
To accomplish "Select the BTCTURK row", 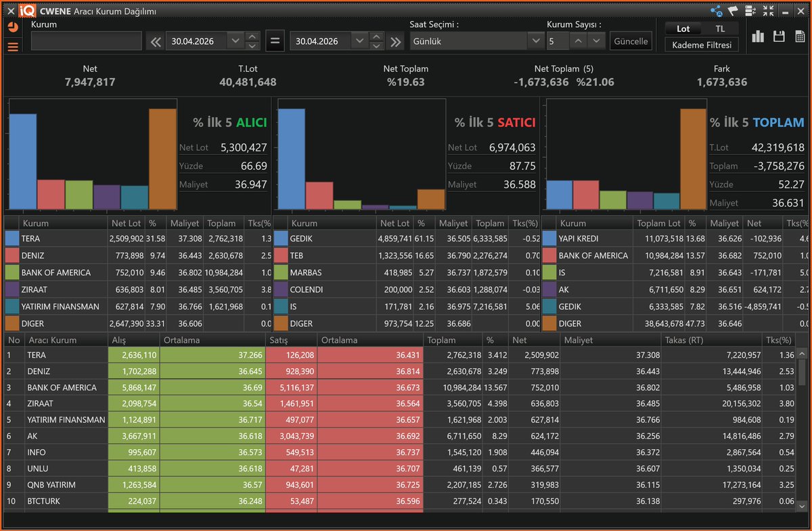I will 399,501.
